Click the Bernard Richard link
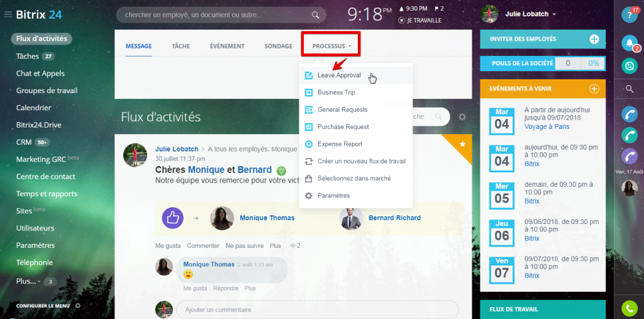This screenshot has width=644, height=319. click(394, 218)
